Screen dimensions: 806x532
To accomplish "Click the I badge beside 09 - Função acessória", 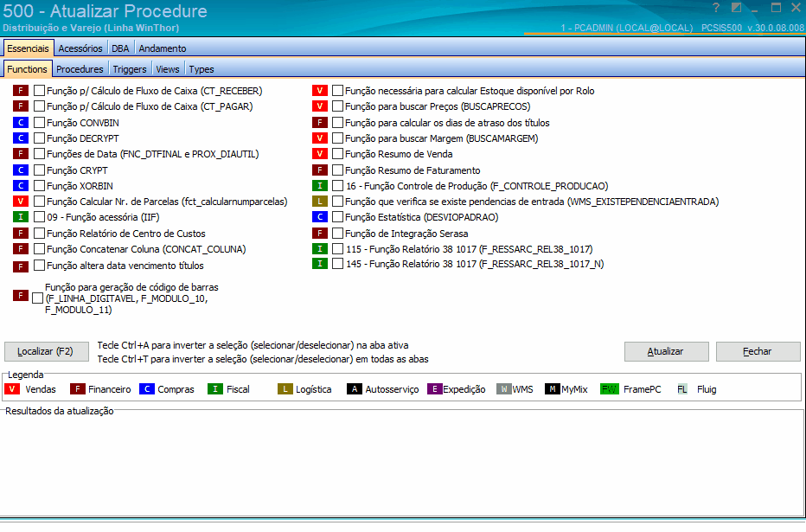I will click(x=21, y=217).
